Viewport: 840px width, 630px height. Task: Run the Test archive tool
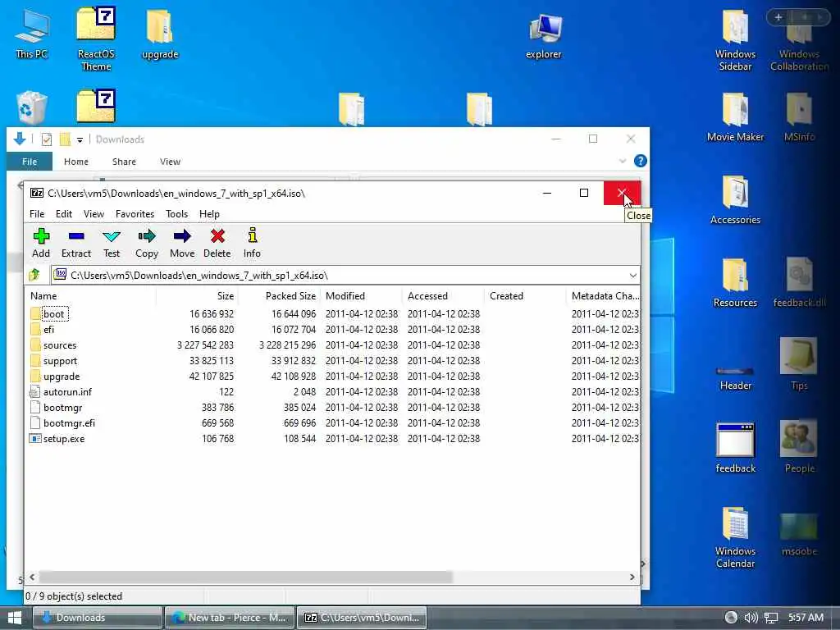[x=112, y=243]
